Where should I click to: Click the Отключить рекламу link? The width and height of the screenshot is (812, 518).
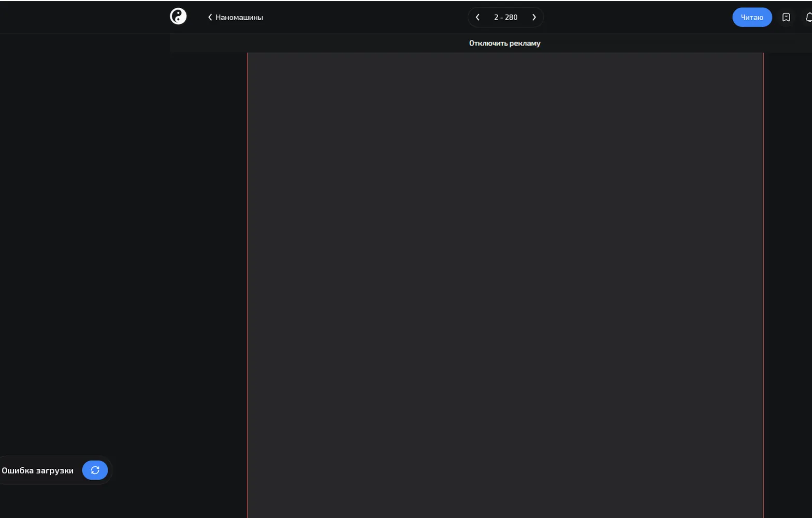pos(505,43)
